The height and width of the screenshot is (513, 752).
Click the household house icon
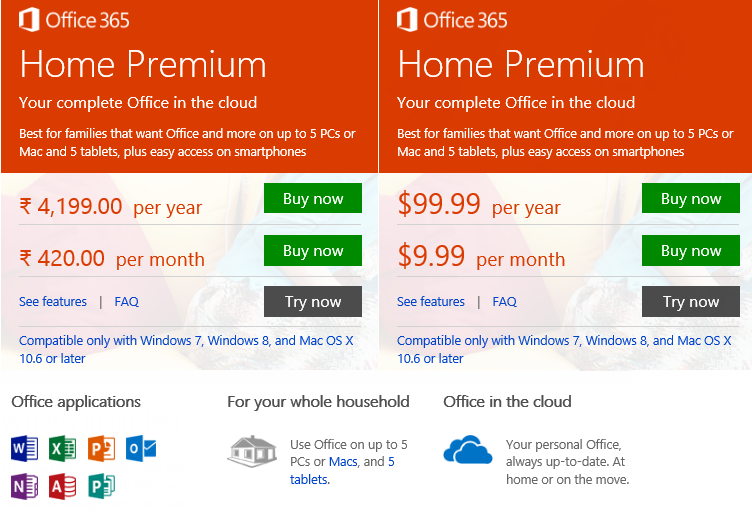(x=252, y=451)
